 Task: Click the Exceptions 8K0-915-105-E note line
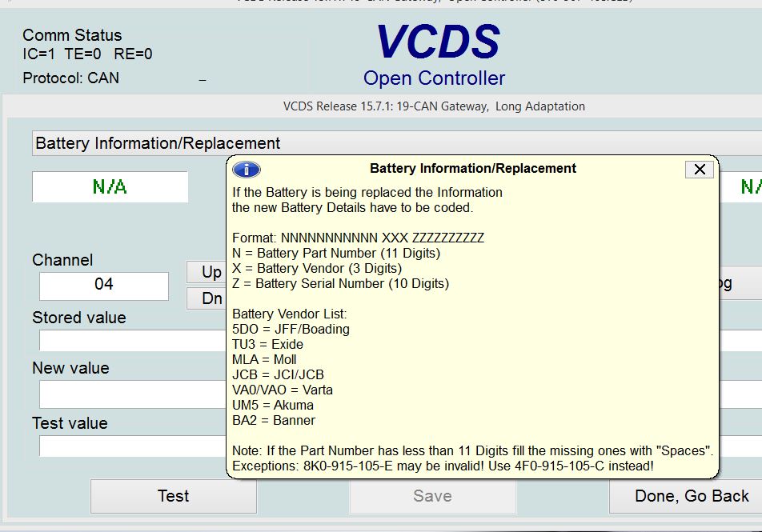point(443,466)
